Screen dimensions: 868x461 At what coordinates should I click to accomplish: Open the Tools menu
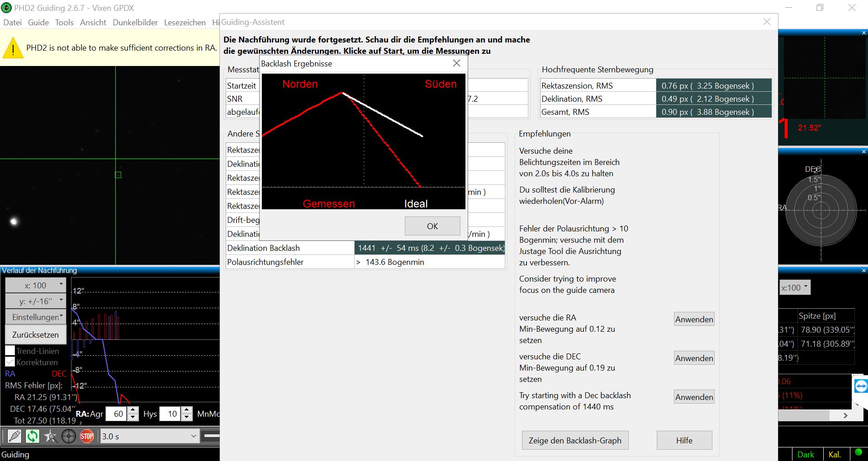pos(64,22)
